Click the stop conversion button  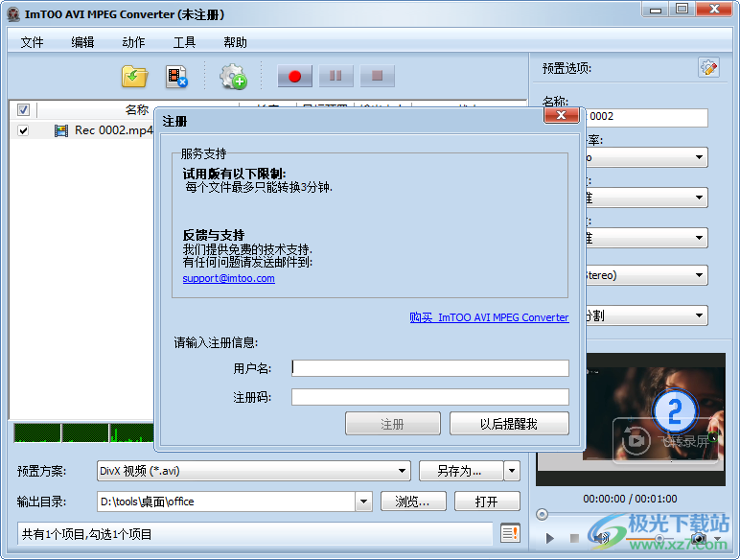pyautogui.click(x=377, y=76)
